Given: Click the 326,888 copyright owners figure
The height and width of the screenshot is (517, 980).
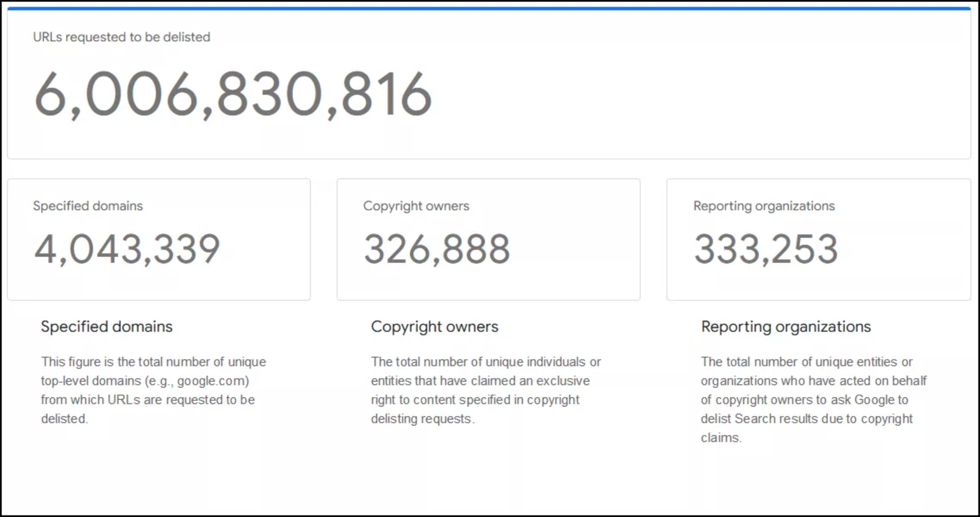Looking at the screenshot, I should pyautogui.click(x=437, y=249).
